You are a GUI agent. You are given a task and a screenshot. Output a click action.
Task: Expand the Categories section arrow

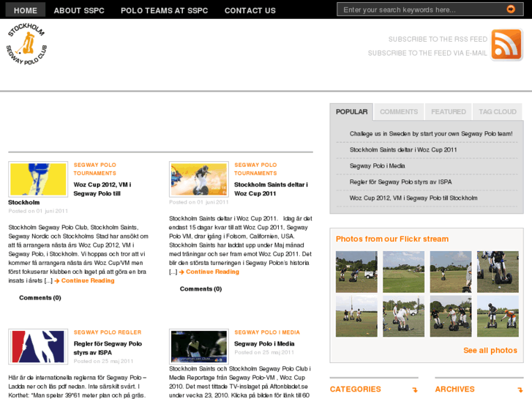[415, 389]
